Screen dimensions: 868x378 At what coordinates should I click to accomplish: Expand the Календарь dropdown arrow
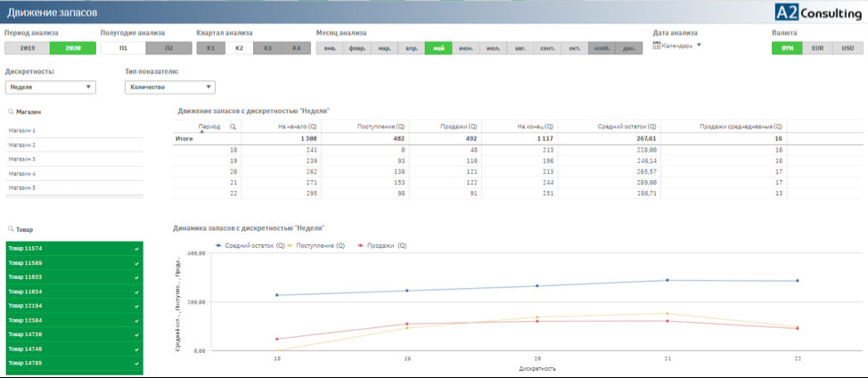(700, 45)
